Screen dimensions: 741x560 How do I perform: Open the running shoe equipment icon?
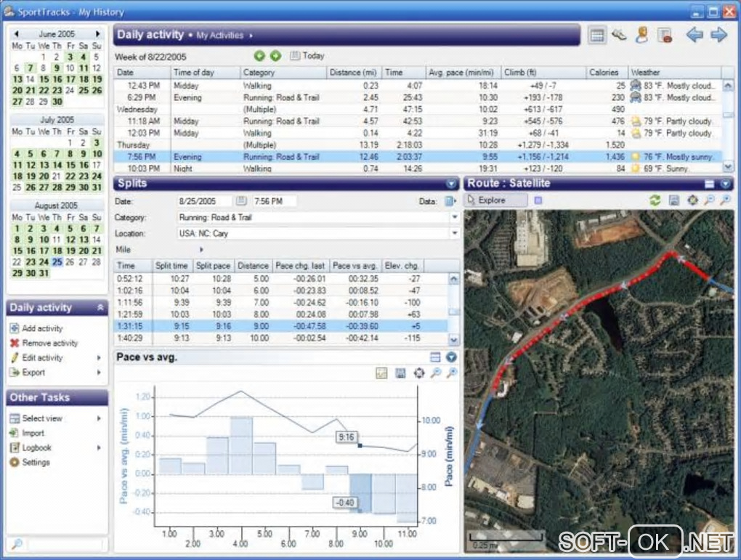619,35
